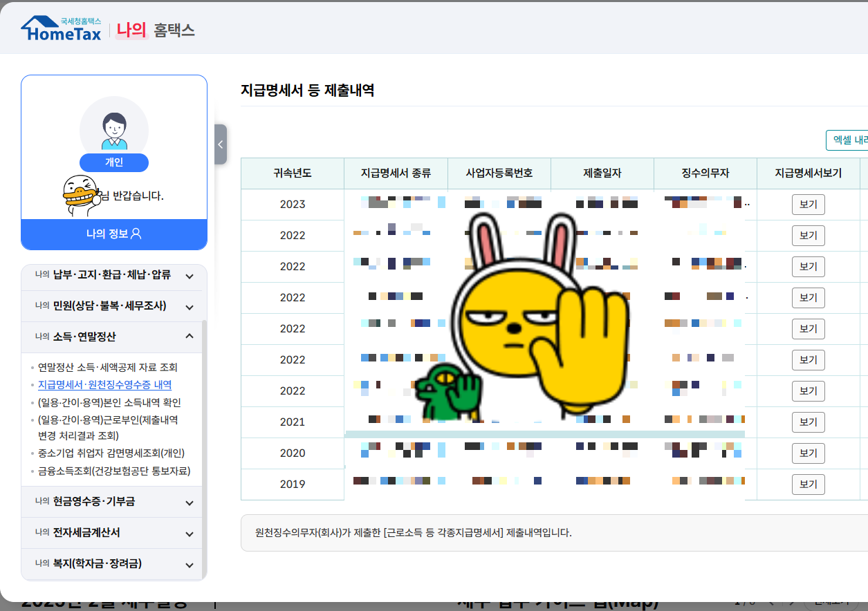
Task: Click 지급명세서 등 제출내역 heading
Action: point(308,90)
